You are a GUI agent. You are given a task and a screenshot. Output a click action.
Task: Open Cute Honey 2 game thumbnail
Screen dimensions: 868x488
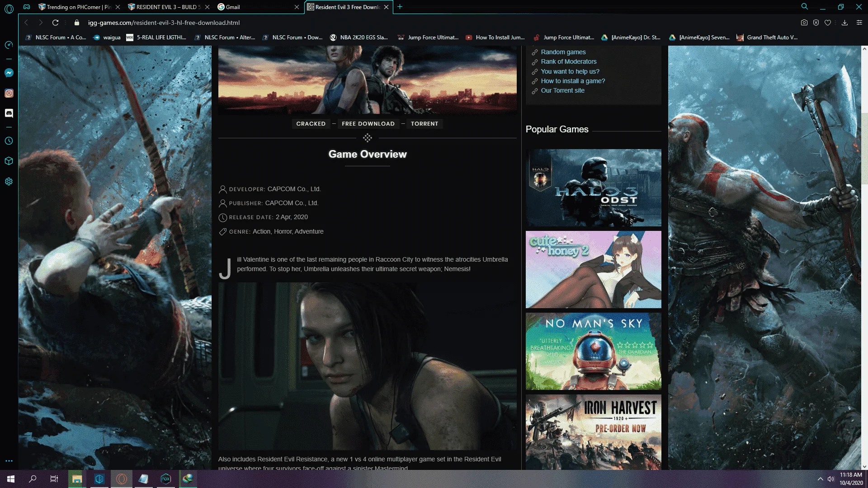point(594,269)
